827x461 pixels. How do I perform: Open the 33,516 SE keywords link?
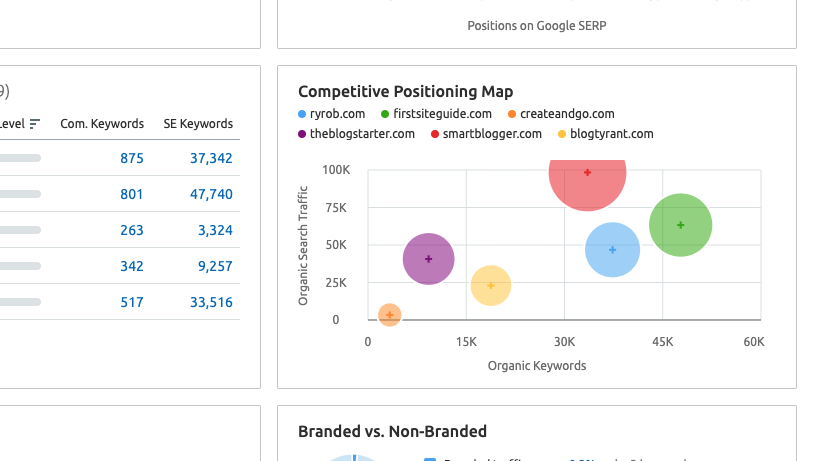coord(211,302)
